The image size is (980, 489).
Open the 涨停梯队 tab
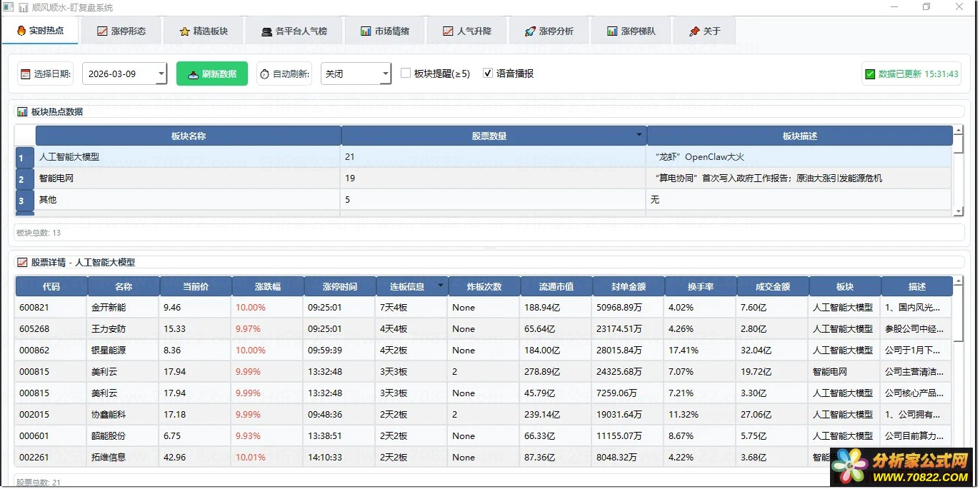631,31
